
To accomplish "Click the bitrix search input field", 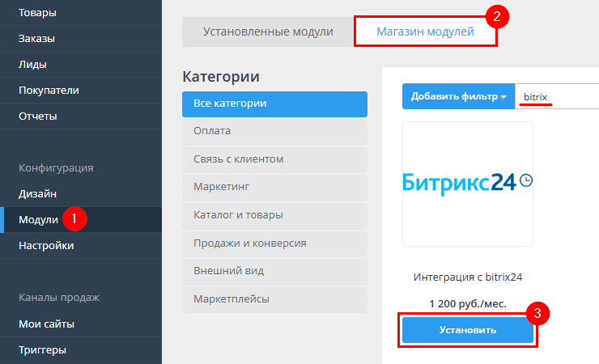I will [x=559, y=97].
